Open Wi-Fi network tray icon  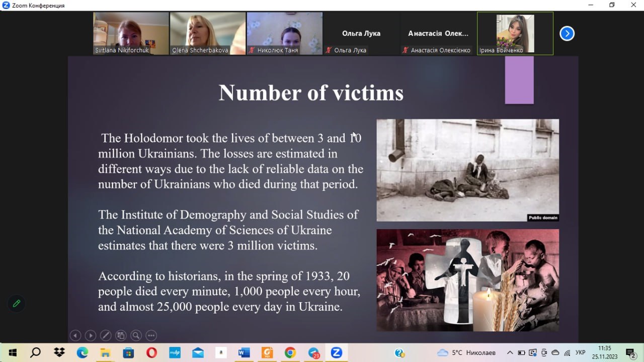tap(567, 353)
